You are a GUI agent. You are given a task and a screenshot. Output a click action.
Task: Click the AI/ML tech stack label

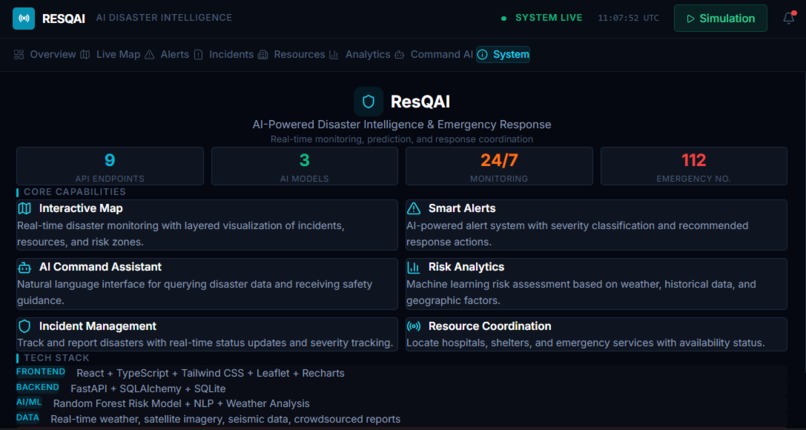29,402
